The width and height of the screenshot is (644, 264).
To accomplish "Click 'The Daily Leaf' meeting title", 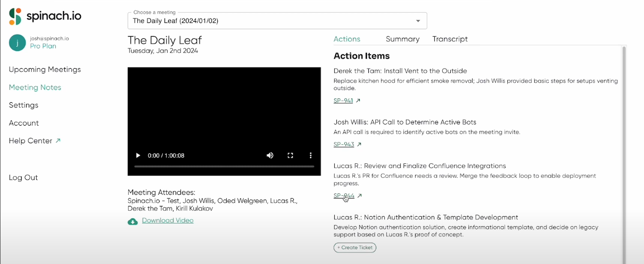I will coord(165,40).
